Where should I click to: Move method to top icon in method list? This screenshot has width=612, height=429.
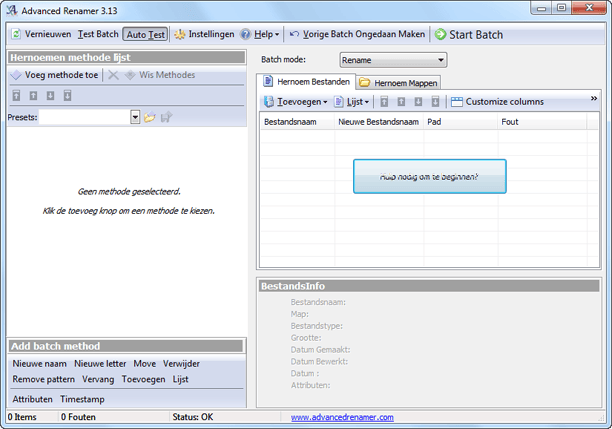tap(16, 95)
